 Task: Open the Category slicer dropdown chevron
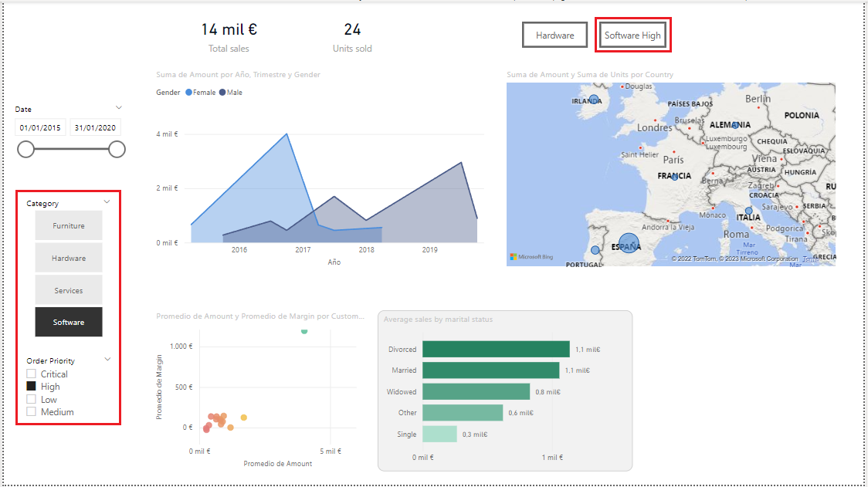[x=107, y=202]
